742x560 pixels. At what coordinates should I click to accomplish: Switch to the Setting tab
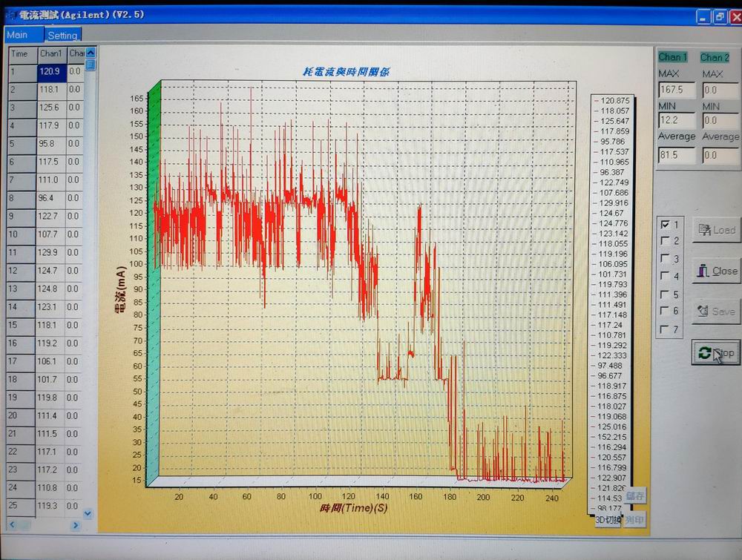[63, 35]
